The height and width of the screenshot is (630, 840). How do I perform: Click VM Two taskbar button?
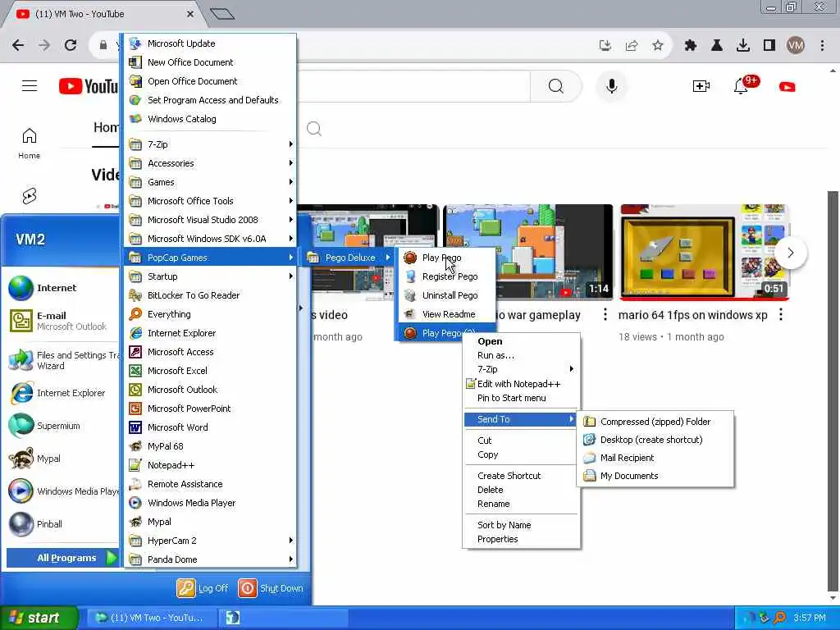(x=152, y=618)
